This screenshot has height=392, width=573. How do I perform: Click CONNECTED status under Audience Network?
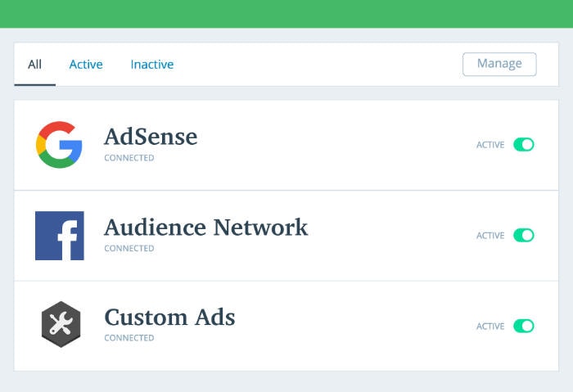pos(129,249)
